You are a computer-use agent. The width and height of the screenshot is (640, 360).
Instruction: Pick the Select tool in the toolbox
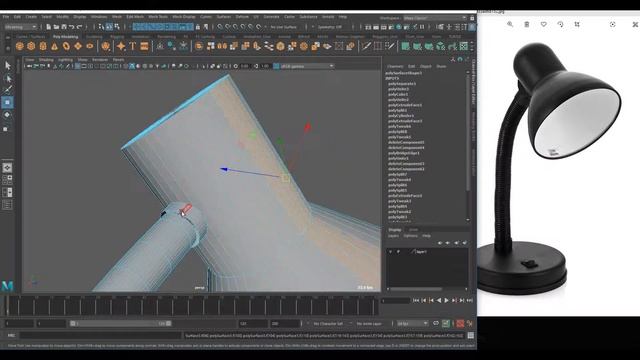tap(7, 66)
